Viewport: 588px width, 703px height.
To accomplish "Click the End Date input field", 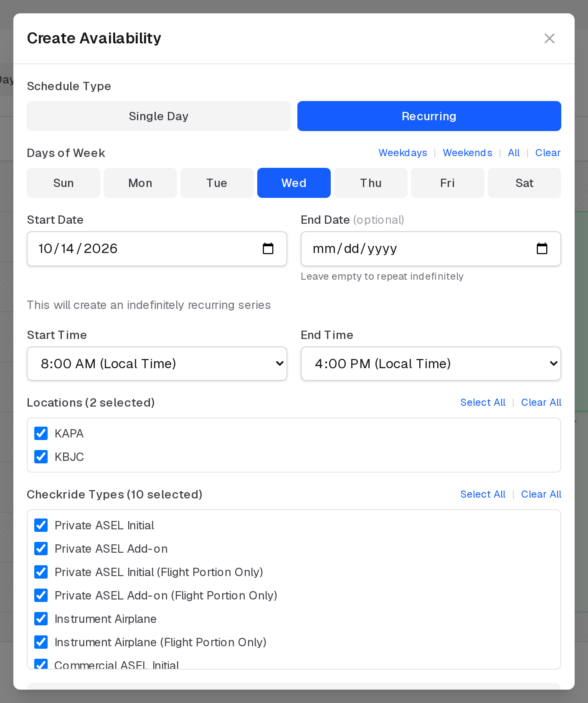I will click(431, 249).
